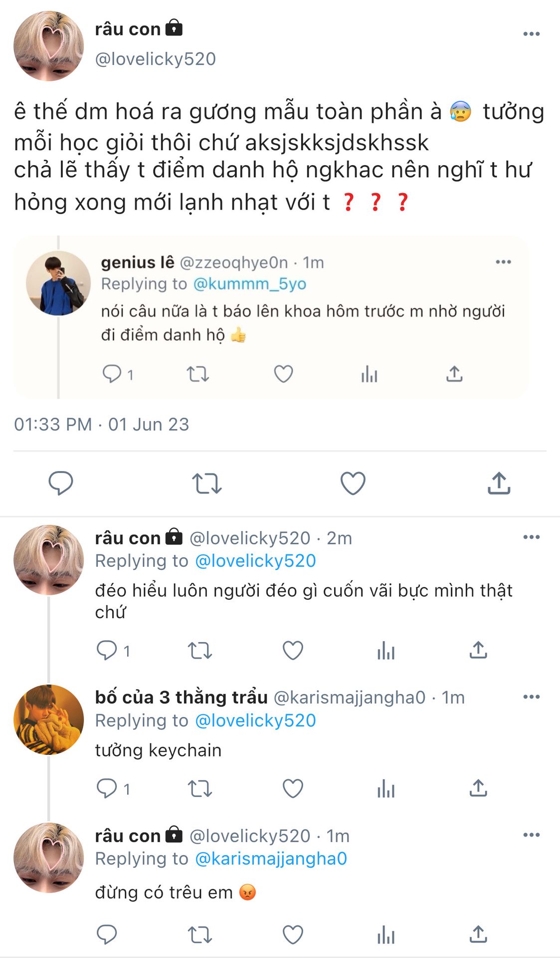View analytics of 'đéo hiểu luôn' reply
Viewport: 560px width, 958px height.
point(386,651)
